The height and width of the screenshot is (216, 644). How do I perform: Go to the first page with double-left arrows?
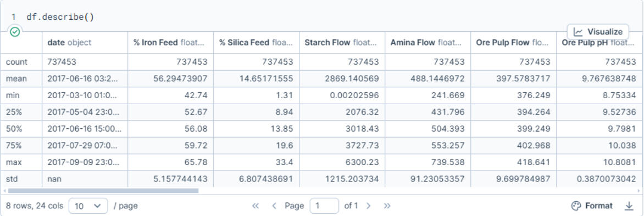pyautogui.click(x=256, y=206)
